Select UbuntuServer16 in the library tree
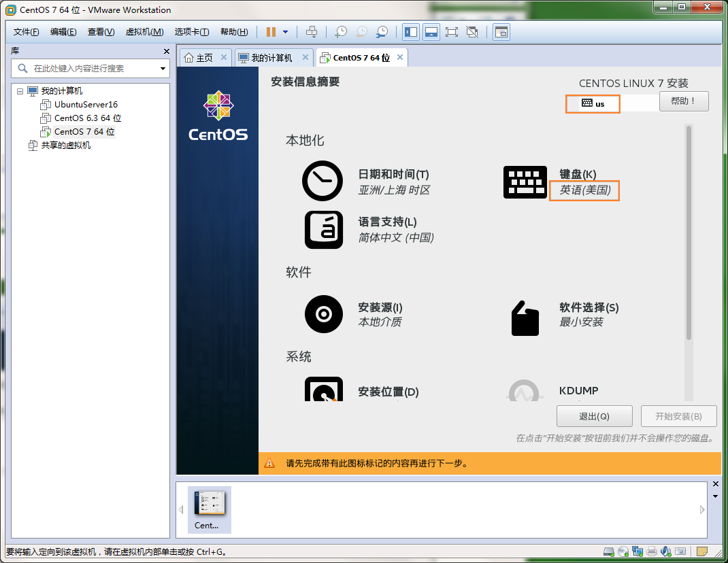 (x=86, y=105)
